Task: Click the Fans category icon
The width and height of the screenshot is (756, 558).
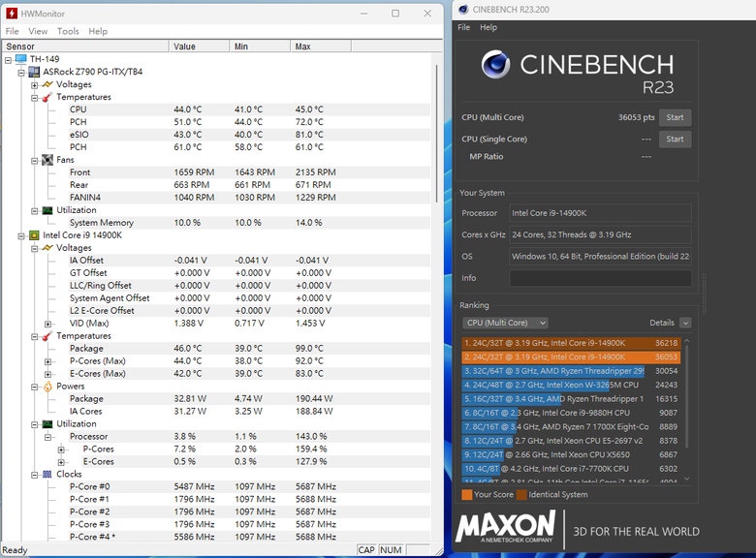Action: coord(47,160)
